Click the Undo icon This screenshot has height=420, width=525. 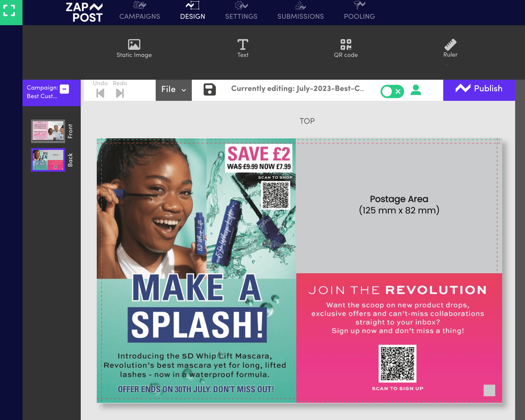click(x=100, y=92)
